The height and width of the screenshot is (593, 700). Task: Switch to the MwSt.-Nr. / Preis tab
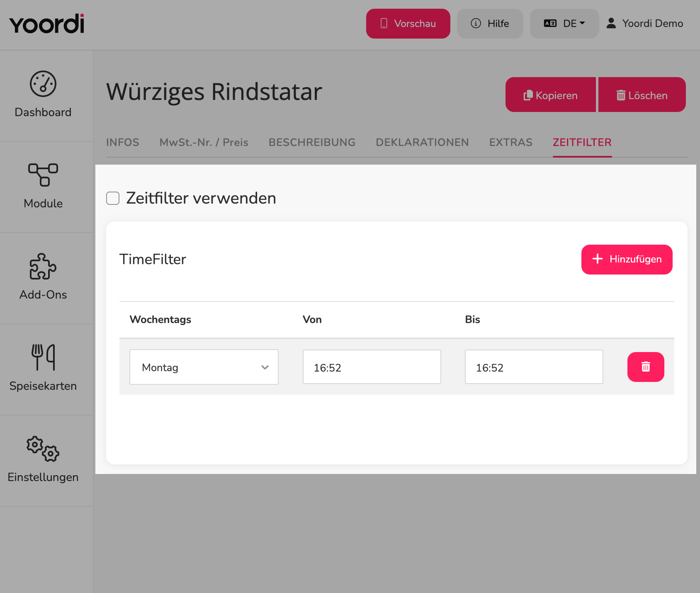204,142
